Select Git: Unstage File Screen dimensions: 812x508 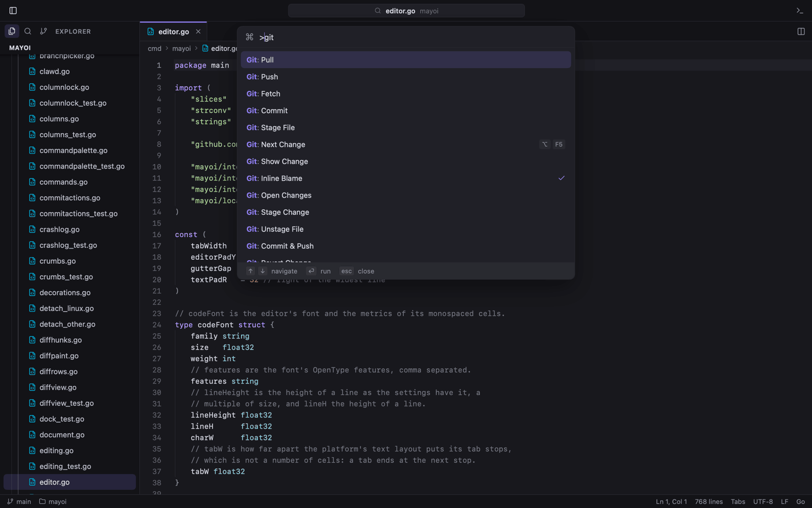click(406, 229)
